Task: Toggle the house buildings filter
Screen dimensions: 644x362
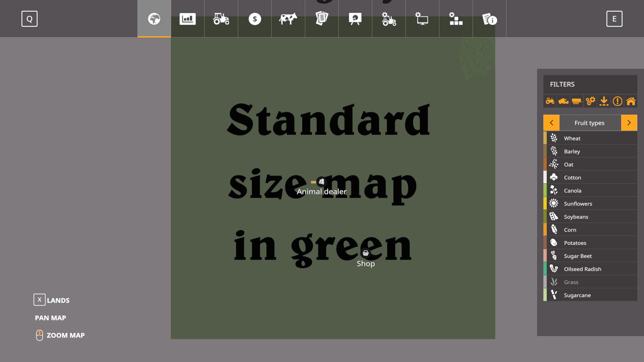Action: 631,101
